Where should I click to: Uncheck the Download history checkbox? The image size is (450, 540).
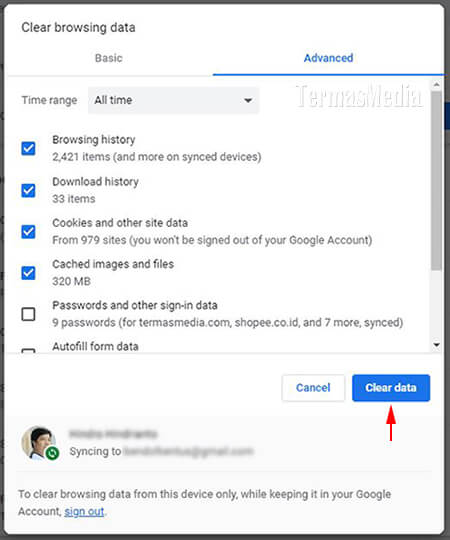28,190
